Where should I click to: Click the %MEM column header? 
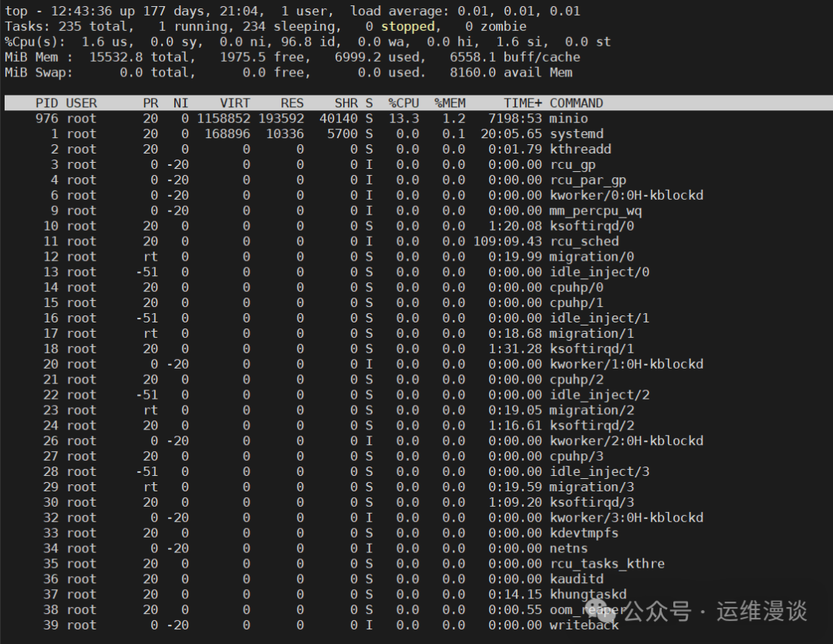[450, 103]
